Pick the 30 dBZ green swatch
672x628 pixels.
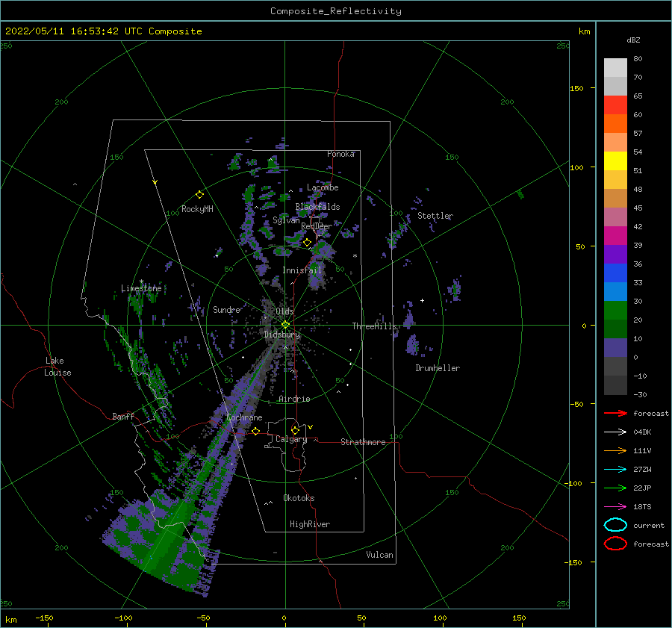615,310
